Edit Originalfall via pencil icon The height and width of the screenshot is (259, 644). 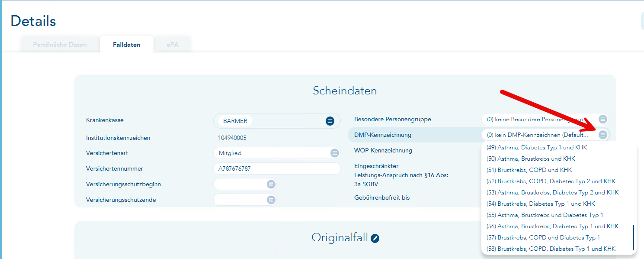(x=375, y=238)
